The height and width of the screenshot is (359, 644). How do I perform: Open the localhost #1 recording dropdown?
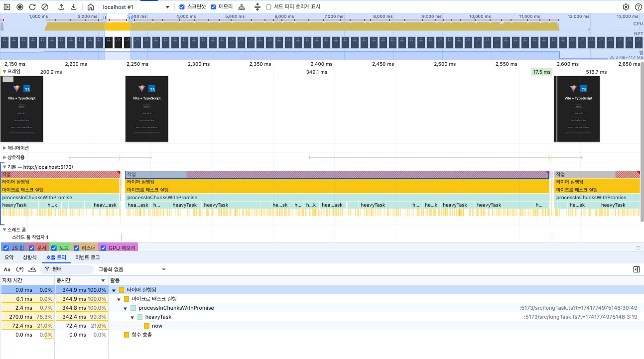click(x=136, y=7)
